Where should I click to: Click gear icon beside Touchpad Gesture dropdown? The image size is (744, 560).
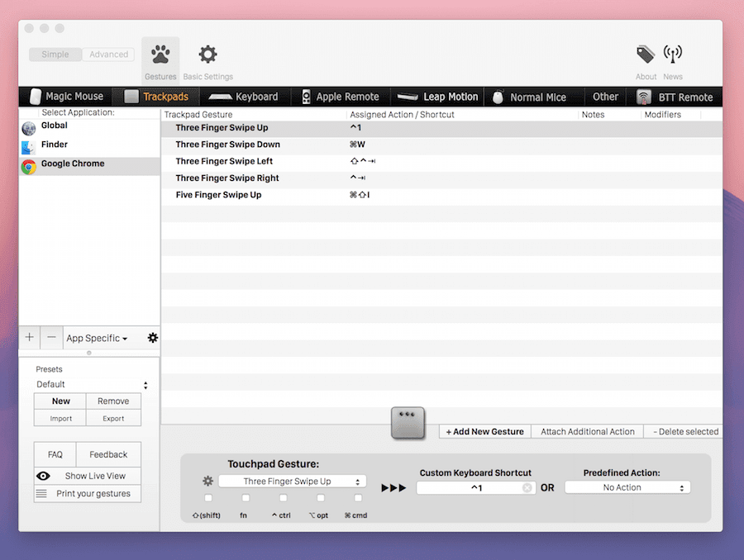[x=207, y=481]
